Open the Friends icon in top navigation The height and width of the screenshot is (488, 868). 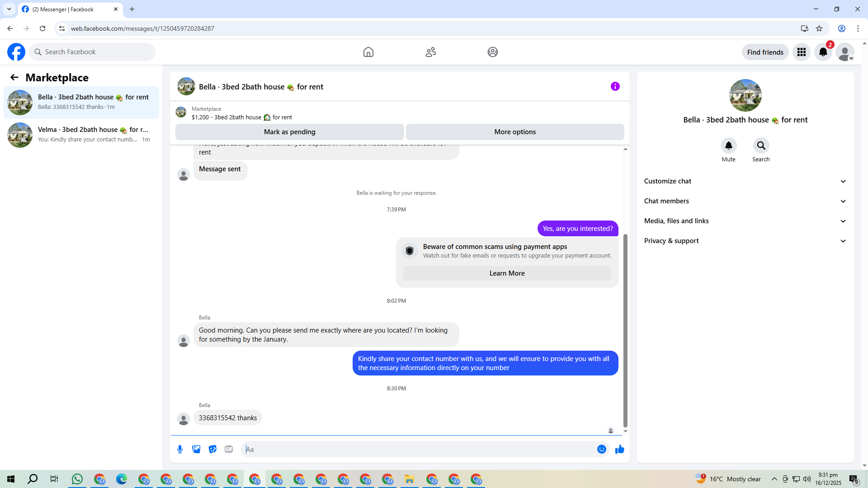coord(431,52)
